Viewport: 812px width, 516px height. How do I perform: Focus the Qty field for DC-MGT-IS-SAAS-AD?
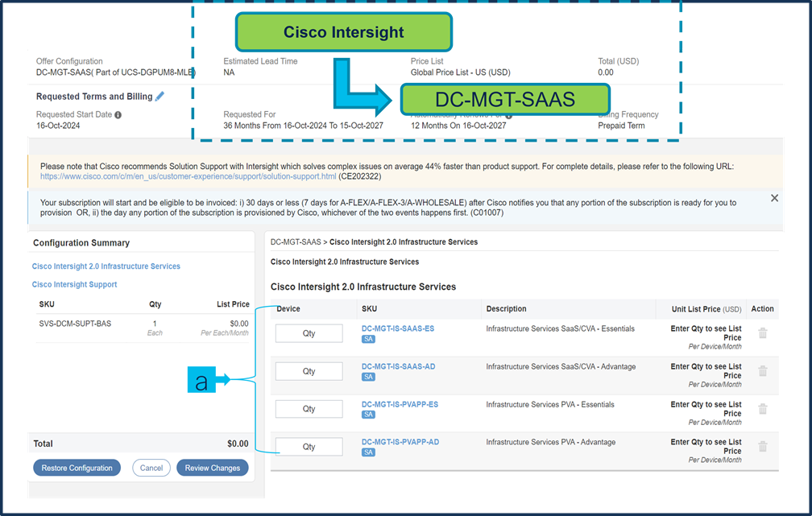pyautogui.click(x=309, y=371)
